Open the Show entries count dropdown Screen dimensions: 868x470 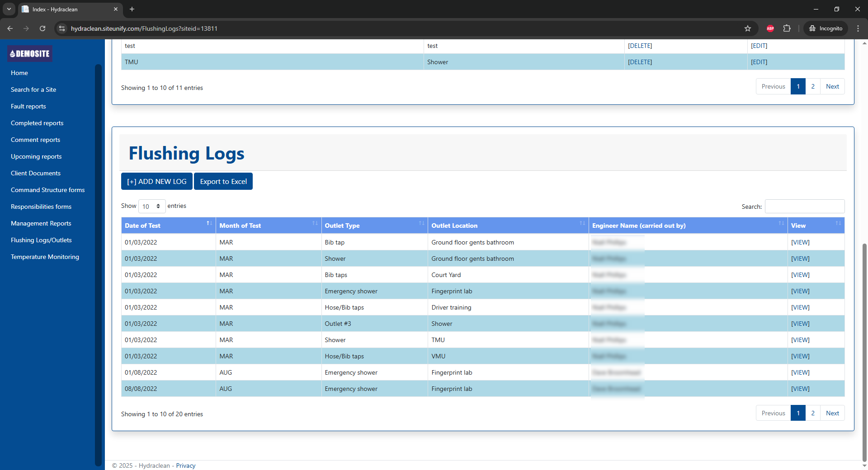coord(152,207)
